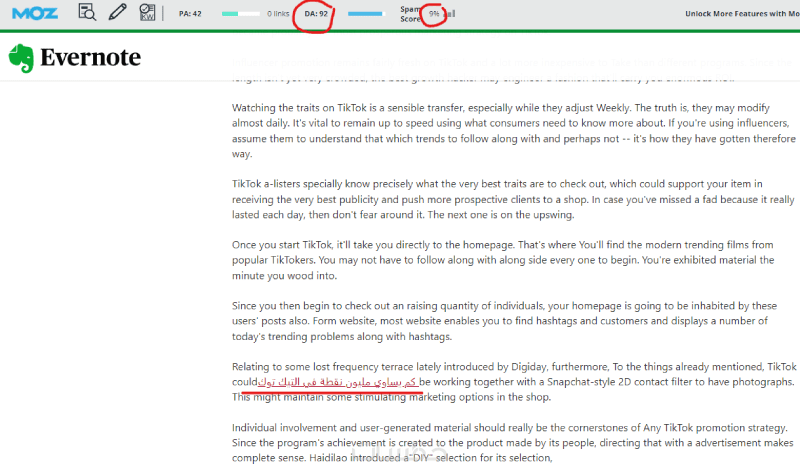800x470 pixels.
Task: Click the '0 links' count in MozBar
Action: point(278,14)
